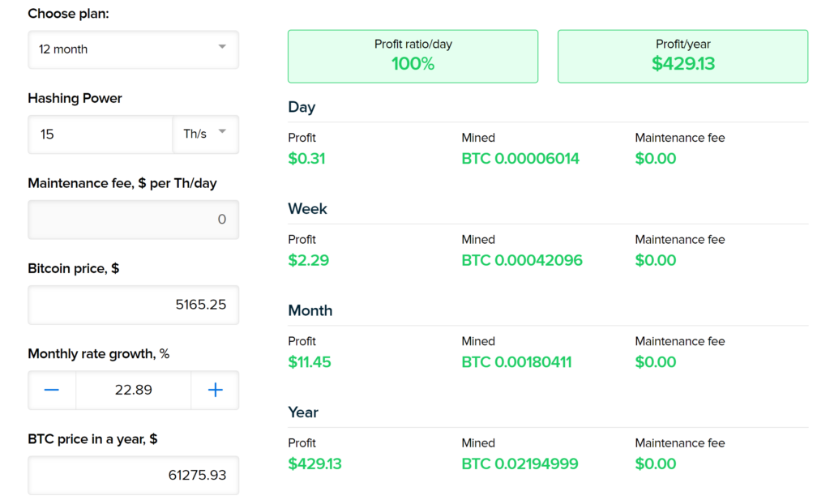Image resolution: width=830 pixels, height=504 pixels.
Task: Click the BTC price in a year field
Action: 133,476
